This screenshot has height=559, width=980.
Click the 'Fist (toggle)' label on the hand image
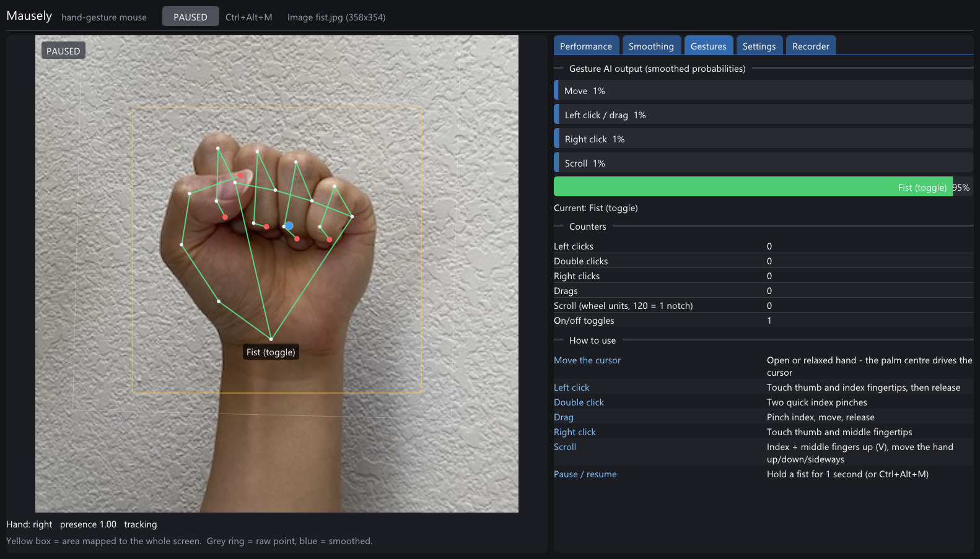point(271,352)
